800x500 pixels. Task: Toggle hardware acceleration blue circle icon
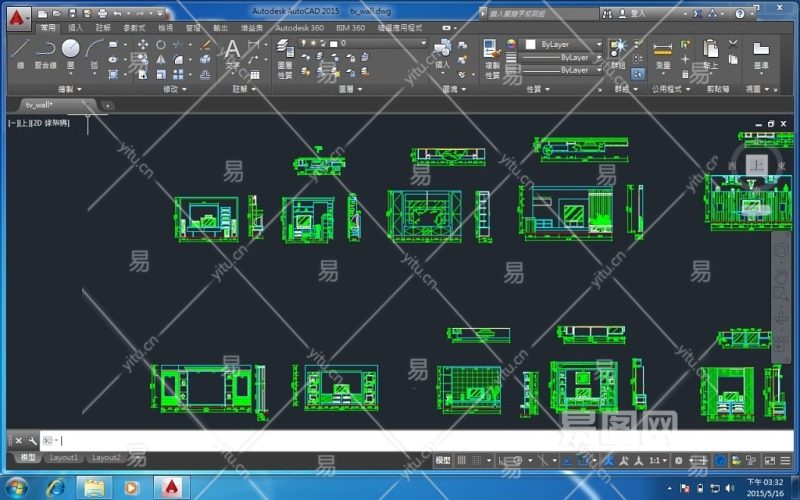pos(720,461)
